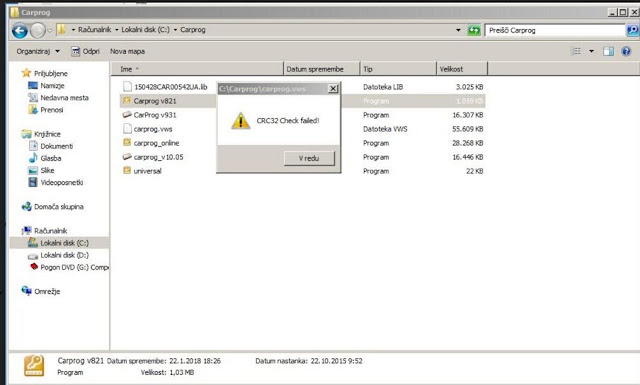This screenshot has width=640, height=385.
Task: Select Nedavna mesta in the sidebar
Action: (64, 98)
